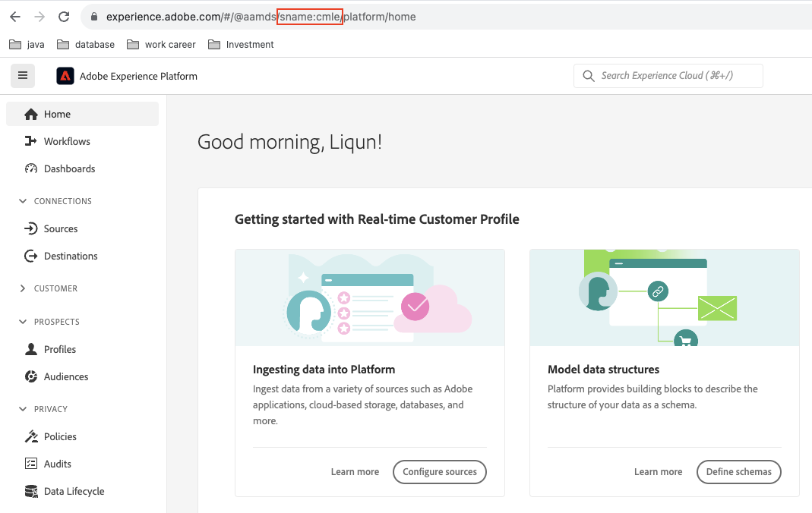Open Dashboards from the sidebar

tap(69, 168)
